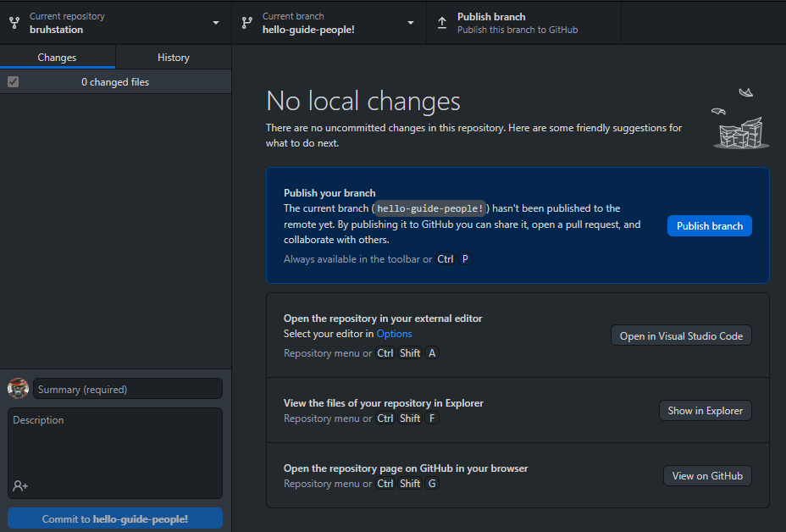Toggle the select all changed files checkbox
The image size is (786, 532).
coord(13,81)
